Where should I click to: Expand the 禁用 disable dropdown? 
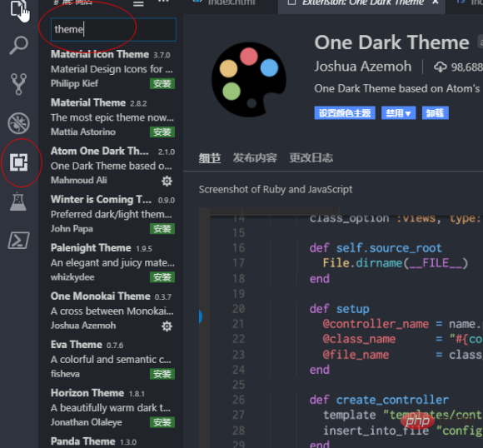click(x=399, y=113)
